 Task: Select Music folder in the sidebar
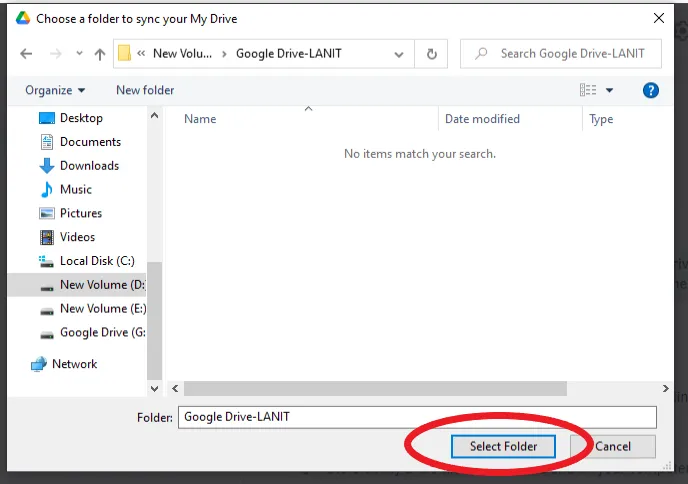tap(75, 189)
